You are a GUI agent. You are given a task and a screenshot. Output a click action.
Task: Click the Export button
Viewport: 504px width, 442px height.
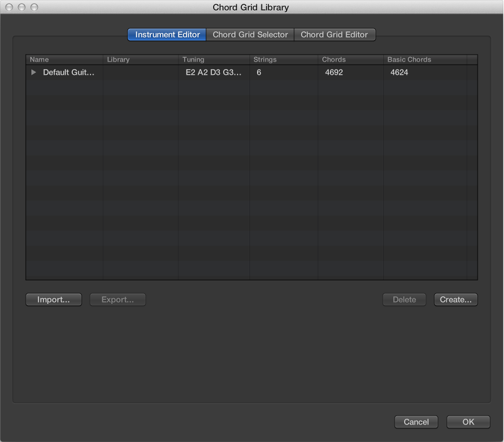pyautogui.click(x=118, y=299)
